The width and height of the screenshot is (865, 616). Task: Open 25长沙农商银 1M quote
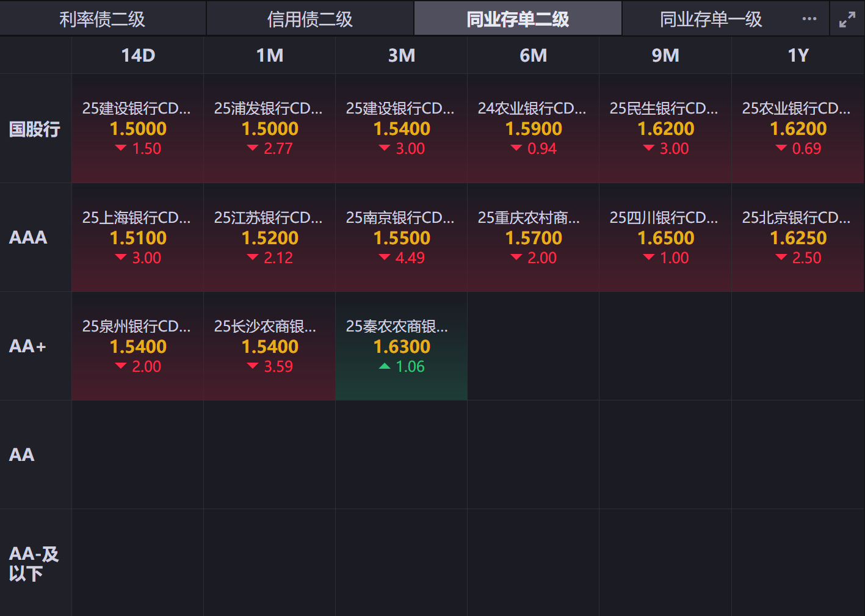point(270,346)
